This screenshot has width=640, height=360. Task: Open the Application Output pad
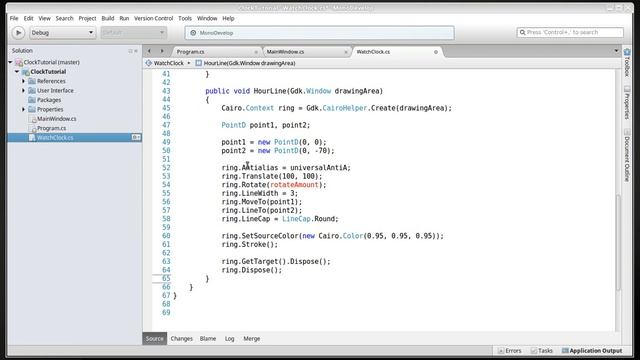(x=592, y=351)
